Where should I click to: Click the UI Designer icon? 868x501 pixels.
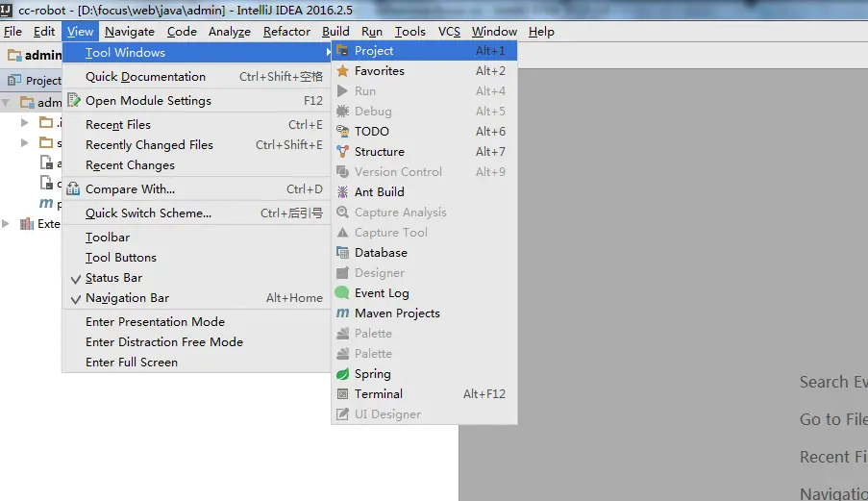342,414
